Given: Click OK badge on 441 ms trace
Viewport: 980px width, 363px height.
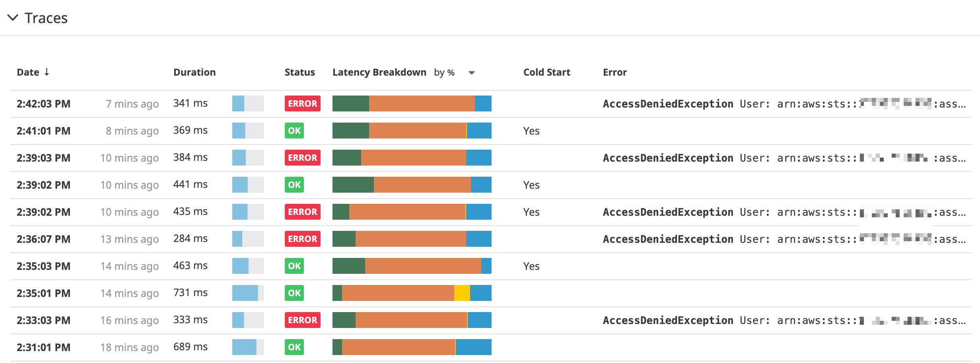Looking at the screenshot, I should (x=294, y=185).
